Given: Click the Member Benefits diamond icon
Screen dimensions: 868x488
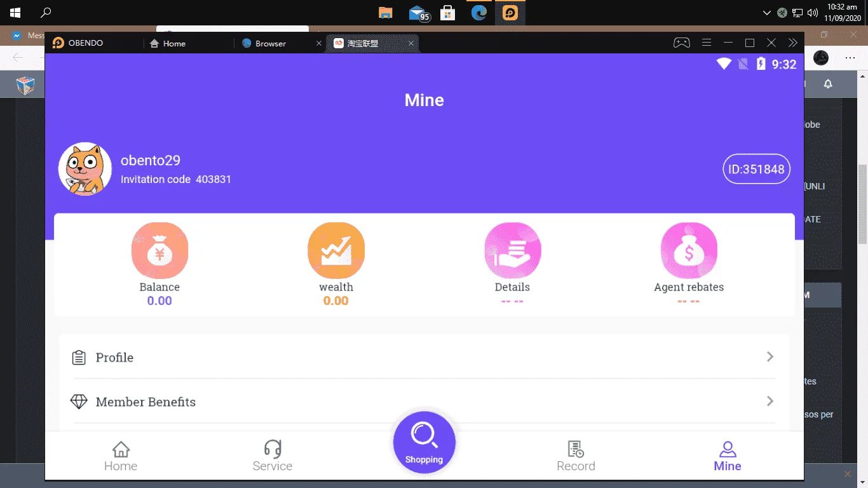Looking at the screenshot, I should [79, 402].
